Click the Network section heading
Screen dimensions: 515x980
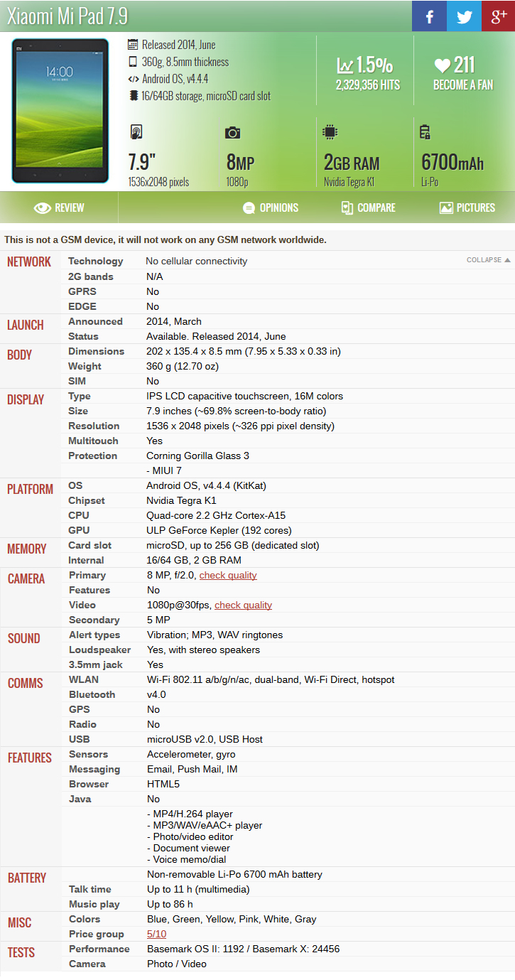[x=29, y=262]
